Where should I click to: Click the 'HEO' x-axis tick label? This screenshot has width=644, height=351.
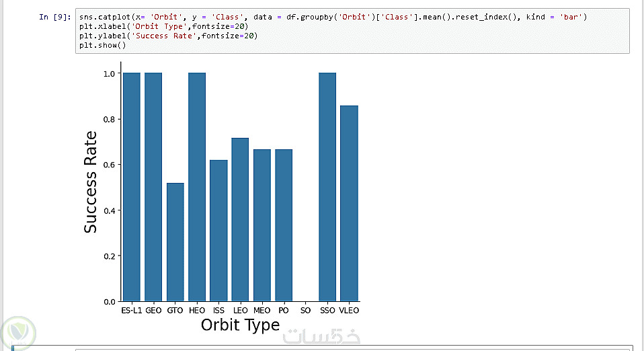tap(197, 310)
